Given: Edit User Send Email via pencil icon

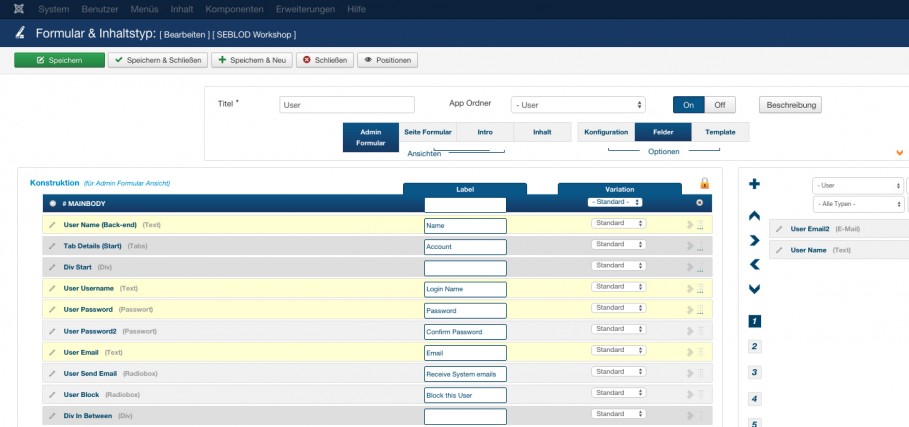Looking at the screenshot, I should pos(52,374).
